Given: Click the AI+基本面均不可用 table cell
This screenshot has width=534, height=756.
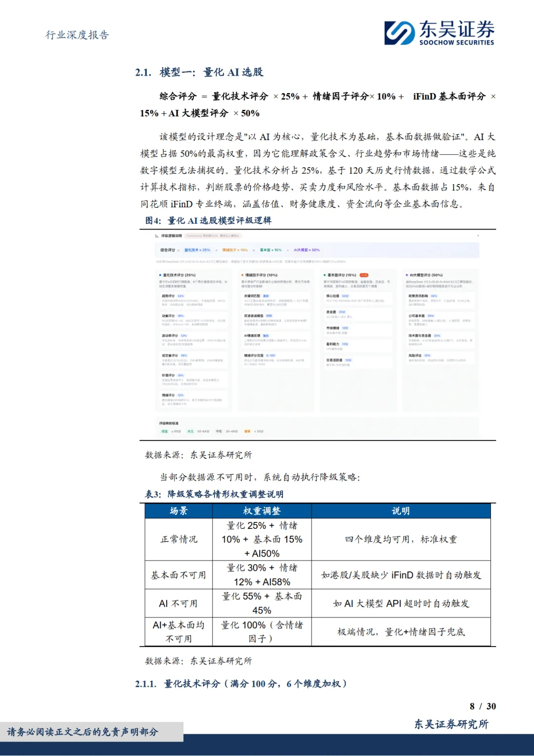Looking at the screenshot, I should [178, 632].
